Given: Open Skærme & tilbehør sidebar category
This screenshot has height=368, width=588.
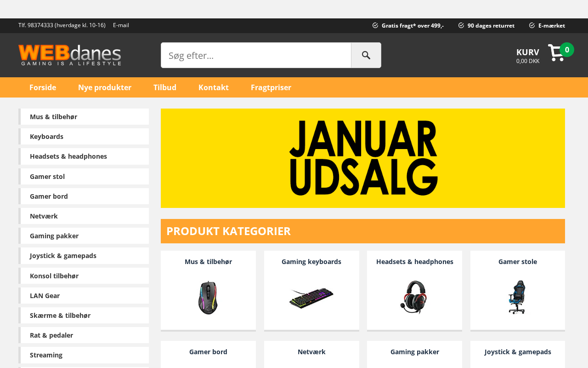Looking at the screenshot, I should [x=84, y=316].
